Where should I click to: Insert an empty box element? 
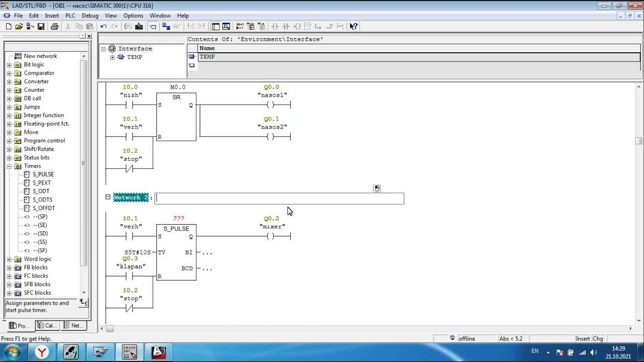click(x=308, y=27)
